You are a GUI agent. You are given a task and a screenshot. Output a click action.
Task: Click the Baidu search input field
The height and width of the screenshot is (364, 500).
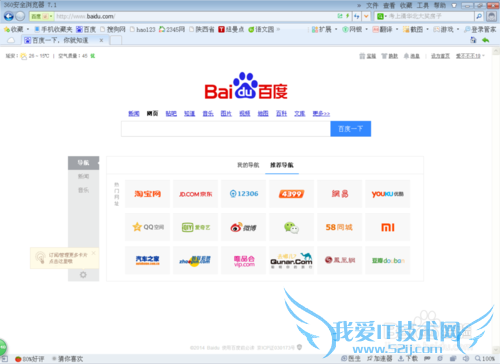coord(226,129)
